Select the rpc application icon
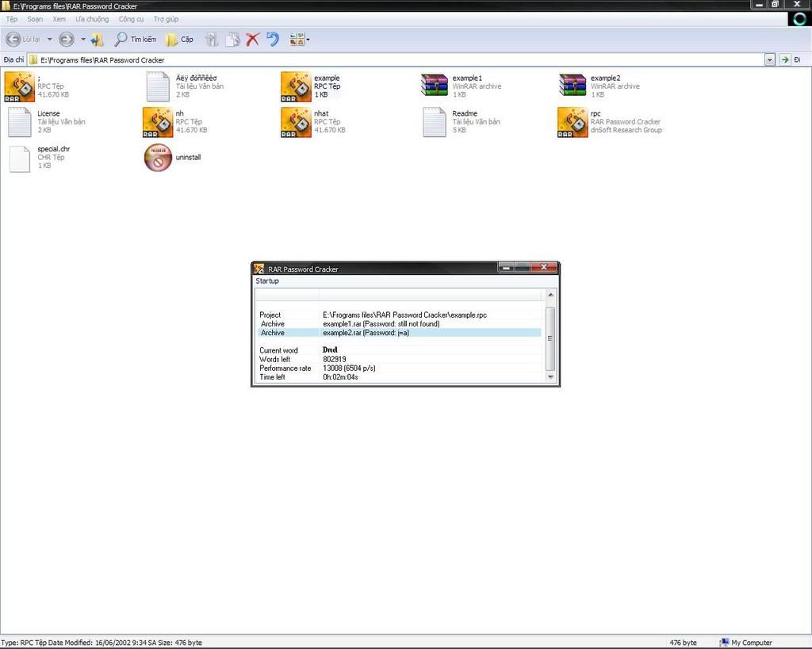This screenshot has height=649, width=812. pos(573,122)
